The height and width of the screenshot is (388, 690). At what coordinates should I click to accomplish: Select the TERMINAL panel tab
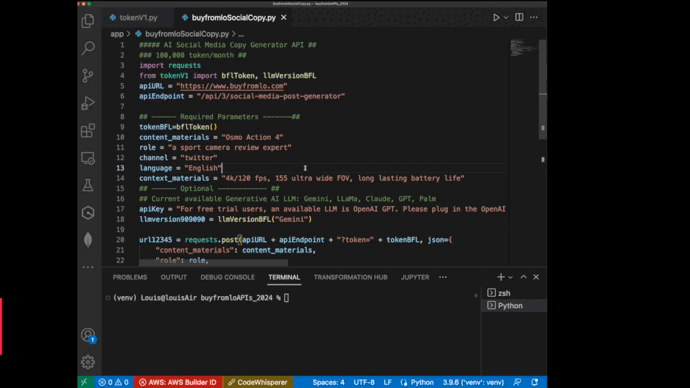click(284, 277)
